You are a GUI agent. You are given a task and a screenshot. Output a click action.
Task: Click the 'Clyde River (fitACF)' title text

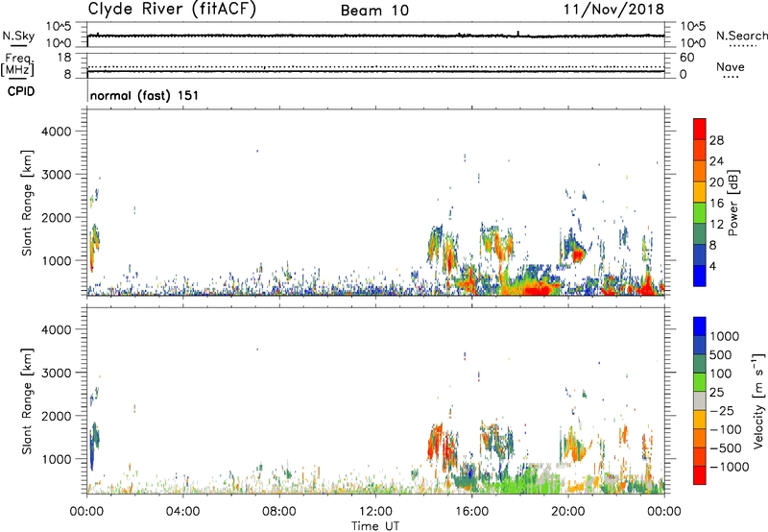pyautogui.click(x=172, y=9)
